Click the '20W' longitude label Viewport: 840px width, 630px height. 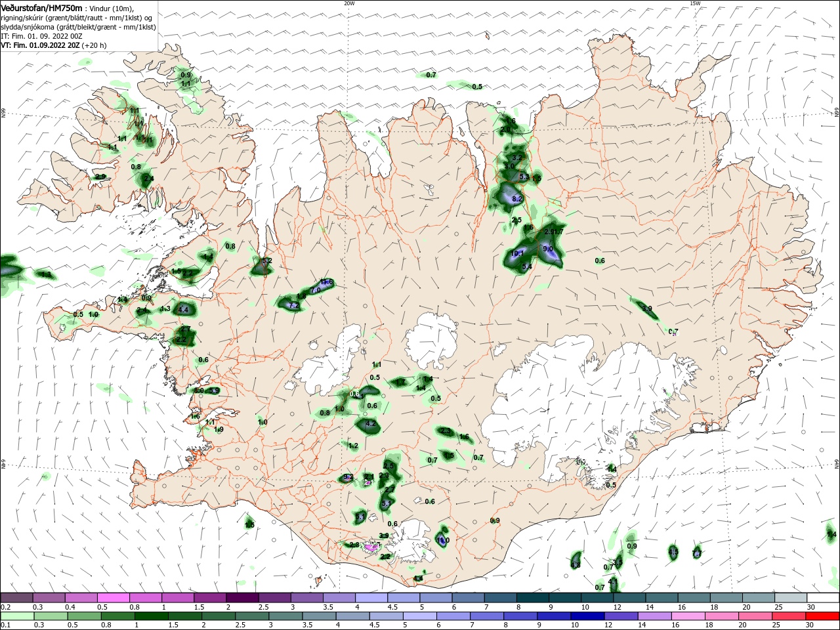pos(349,3)
